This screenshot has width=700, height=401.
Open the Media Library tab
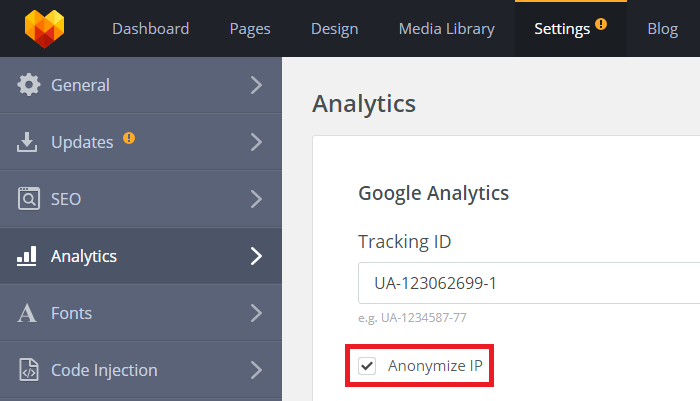click(446, 29)
